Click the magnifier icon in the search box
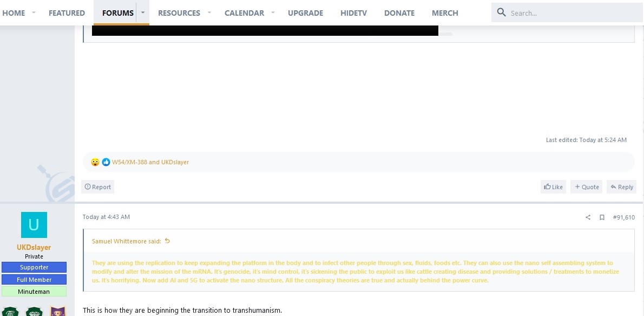The height and width of the screenshot is (316, 644). [501, 12]
